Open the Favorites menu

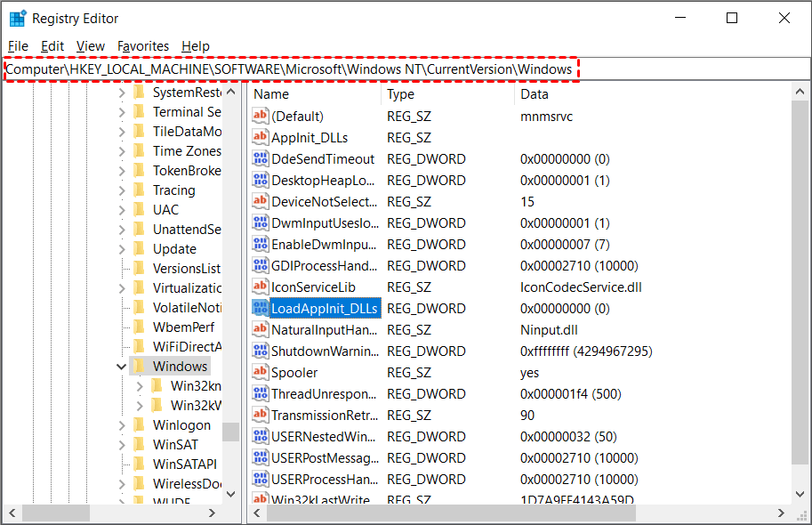point(143,46)
